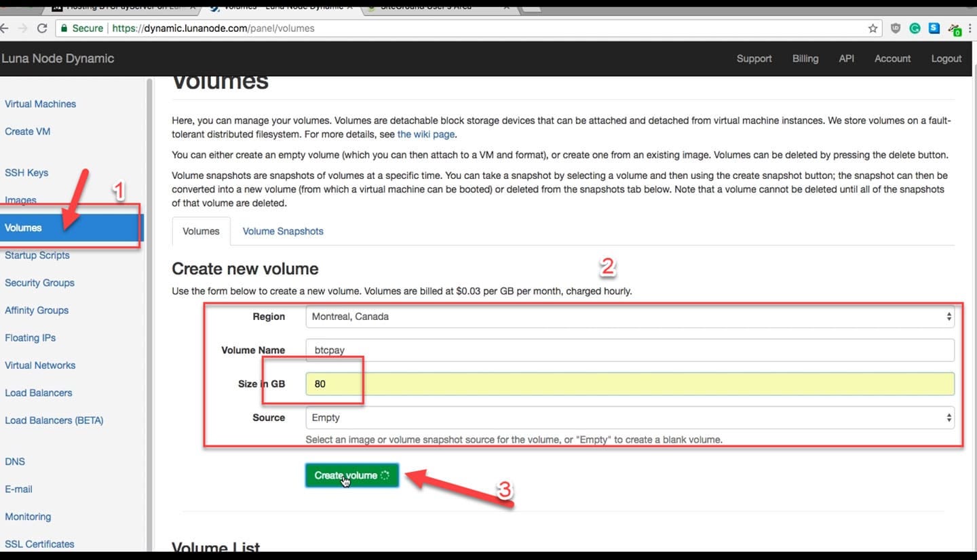This screenshot has height=560, width=977.
Task: Open SSL Certificates in the sidebar
Action: coord(39,544)
